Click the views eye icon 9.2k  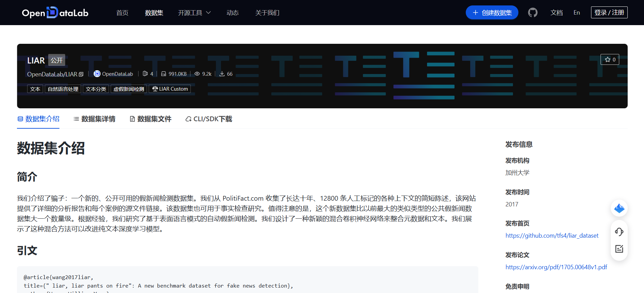click(x=197, y=74)
